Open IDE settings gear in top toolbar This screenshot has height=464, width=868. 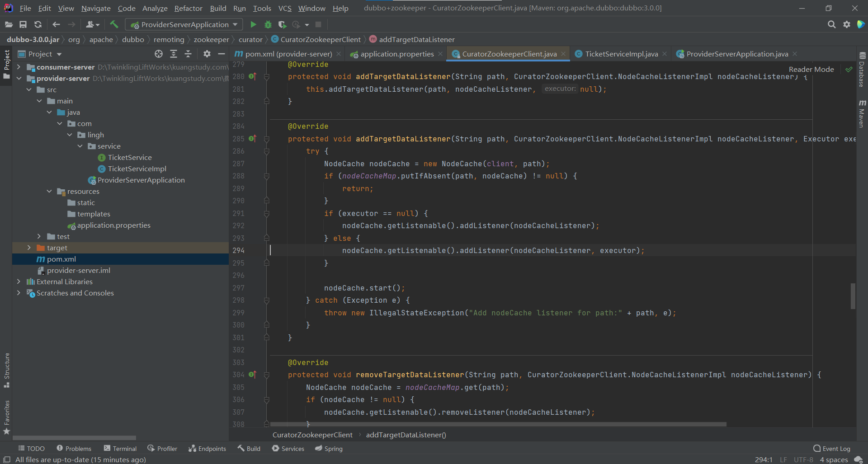(x=847, y=24)
